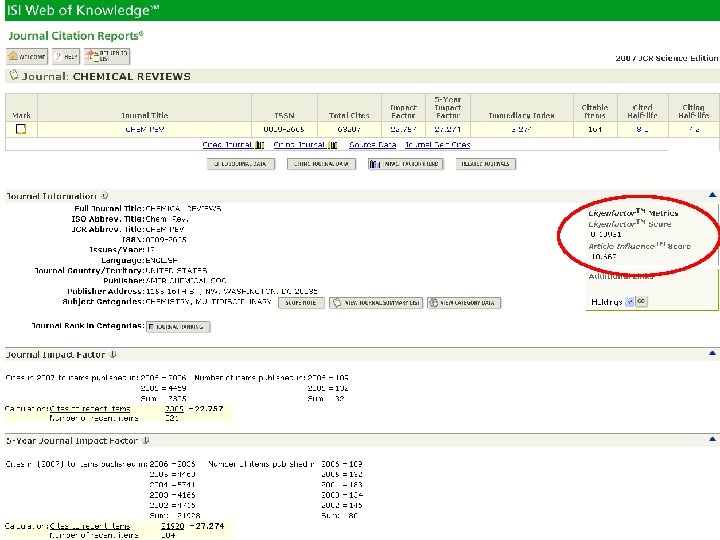Click the View Category Data button

pyautogui.click(x=464, y=303)
